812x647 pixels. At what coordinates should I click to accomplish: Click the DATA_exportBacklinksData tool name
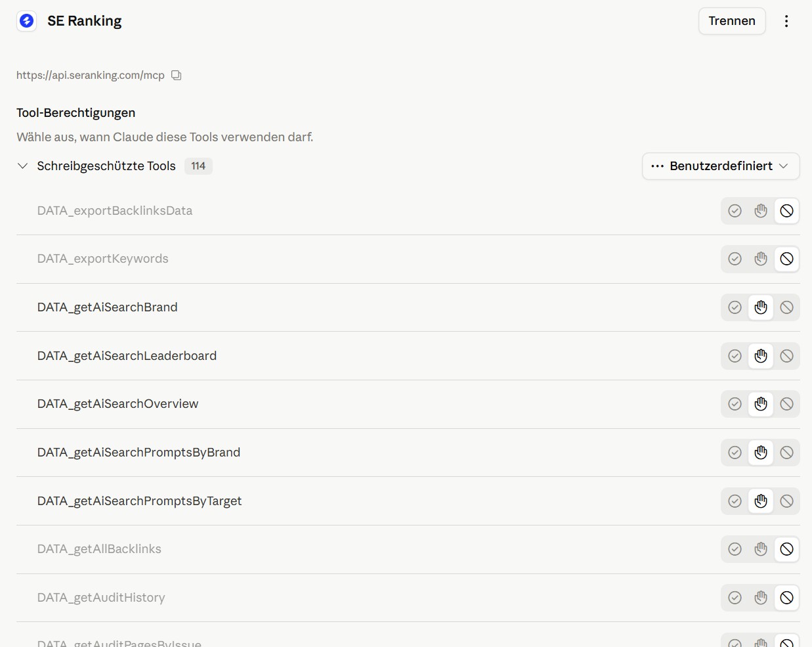115,211
